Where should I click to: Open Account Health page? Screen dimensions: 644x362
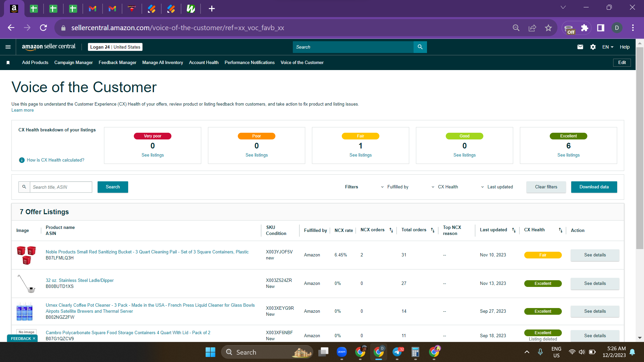coord(204,63)
